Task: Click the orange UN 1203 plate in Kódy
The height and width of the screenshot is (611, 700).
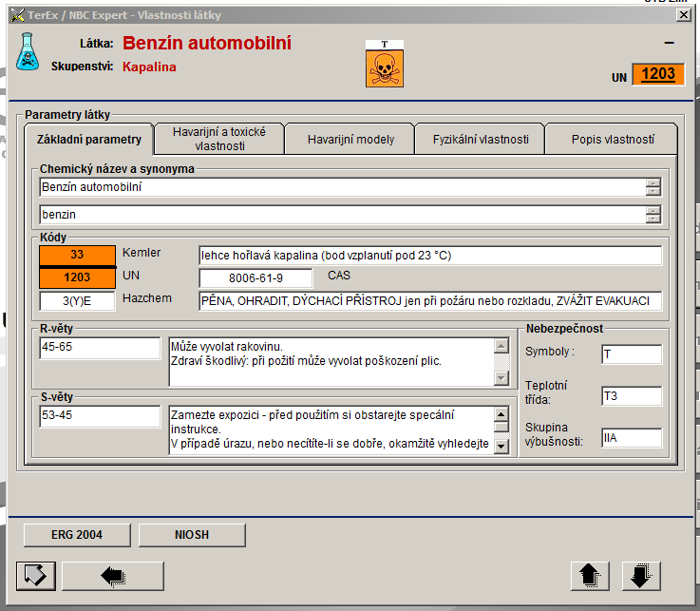Action: [x=77, y=277]
